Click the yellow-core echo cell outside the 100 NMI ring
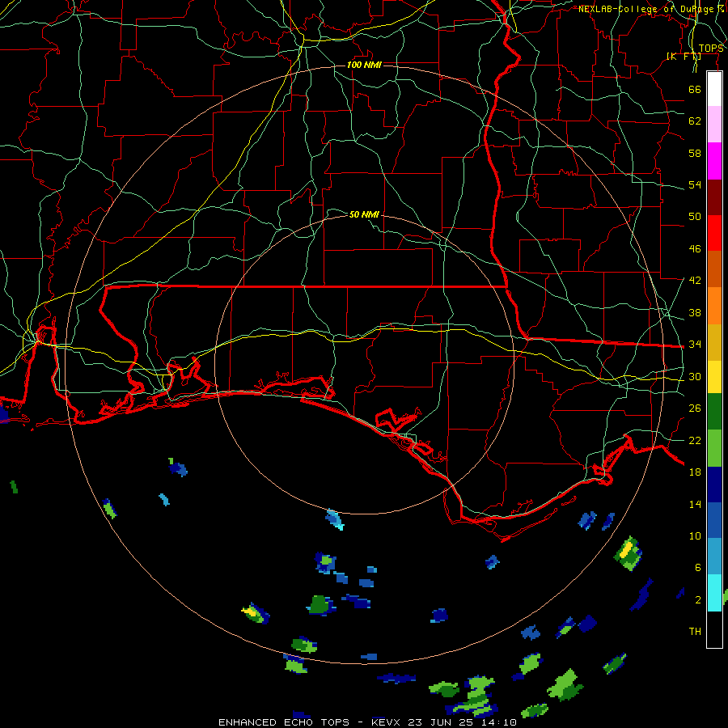728x728 pixels. (x=629, y=553)
